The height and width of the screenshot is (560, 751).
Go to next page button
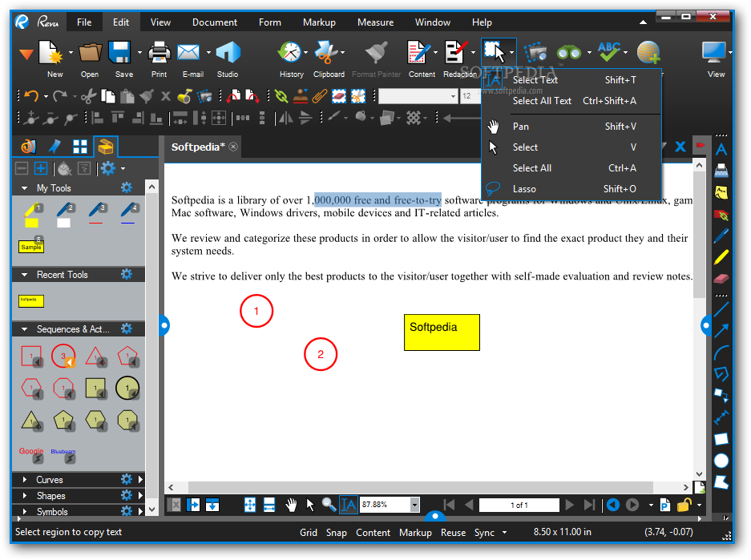click(x=570, y=505)
